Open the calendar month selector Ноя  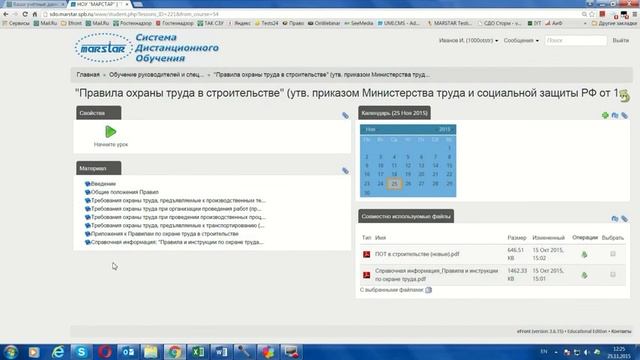[x=371, y=129]
